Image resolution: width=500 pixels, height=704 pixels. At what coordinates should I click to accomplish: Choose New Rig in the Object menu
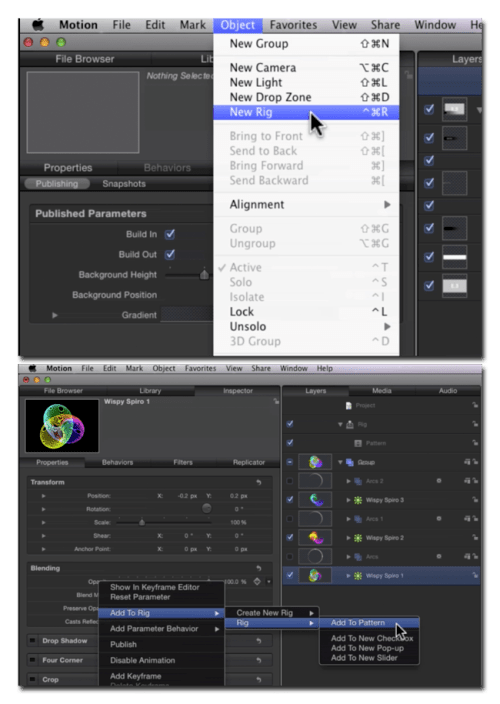coord(306,112)
